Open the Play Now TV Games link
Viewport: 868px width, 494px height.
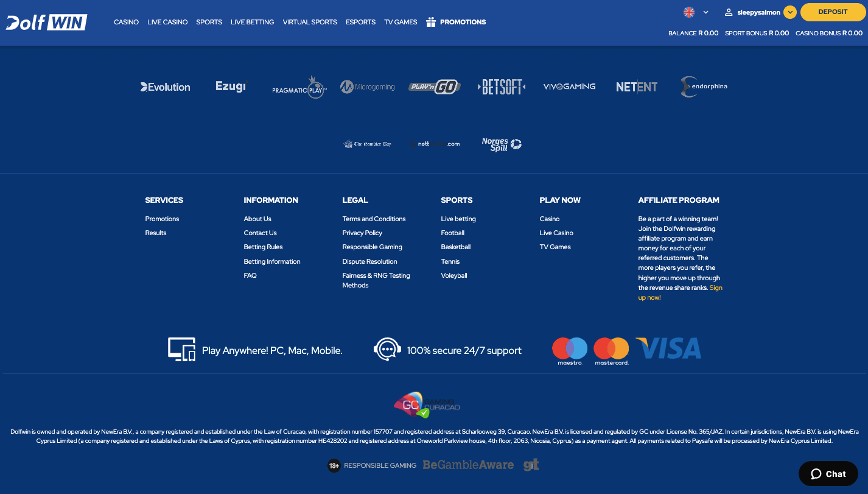pos(555,247)
